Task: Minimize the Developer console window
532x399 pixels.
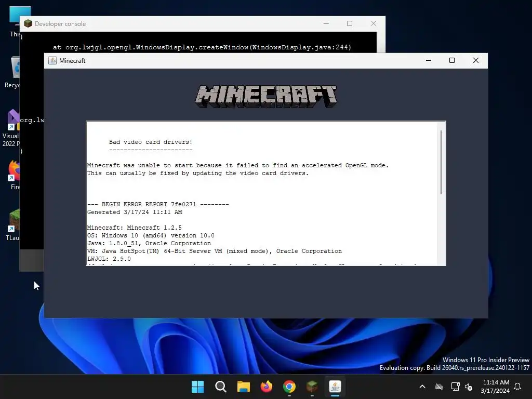Action: 326,23
